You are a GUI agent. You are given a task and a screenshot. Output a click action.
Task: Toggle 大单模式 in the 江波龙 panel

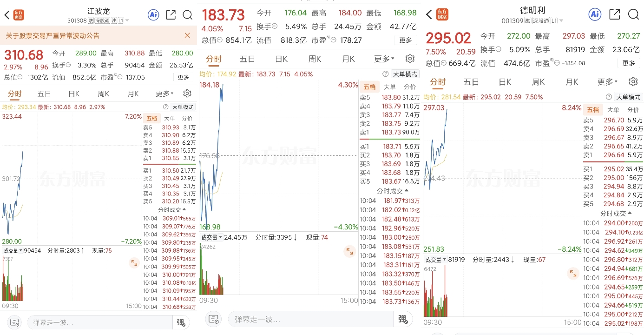184,107
